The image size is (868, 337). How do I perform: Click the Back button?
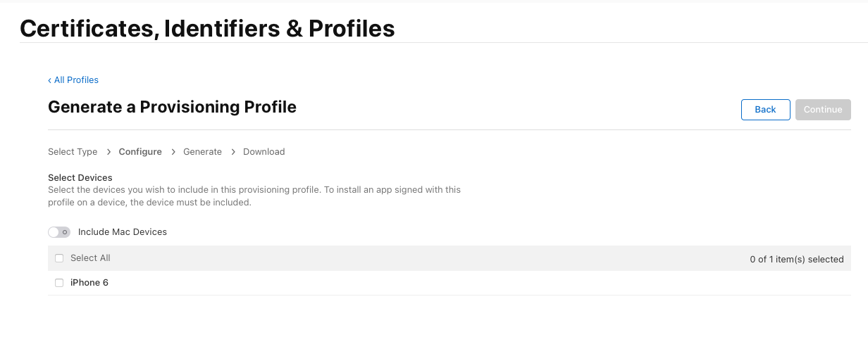[765, 110]
